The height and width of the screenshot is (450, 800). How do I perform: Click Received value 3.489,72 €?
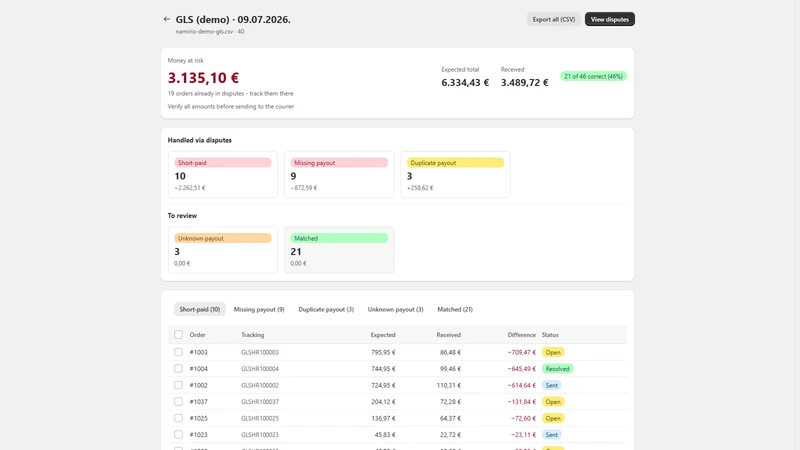pos(524,83)
